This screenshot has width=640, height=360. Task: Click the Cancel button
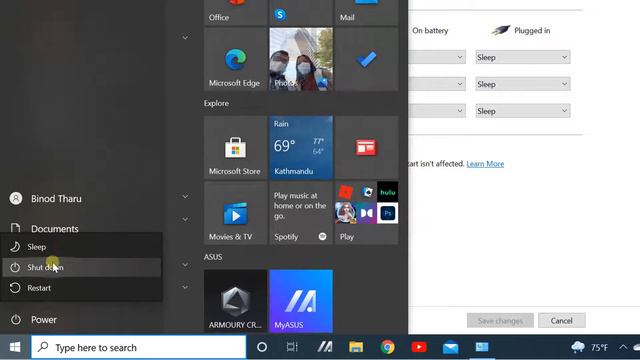coord(562,321)
